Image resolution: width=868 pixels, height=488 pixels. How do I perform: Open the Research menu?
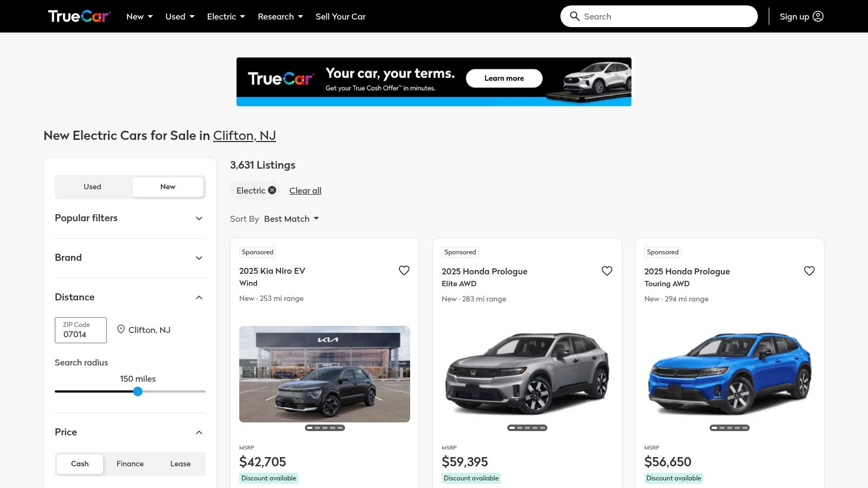pyautogui.click(x=279, y=16)
